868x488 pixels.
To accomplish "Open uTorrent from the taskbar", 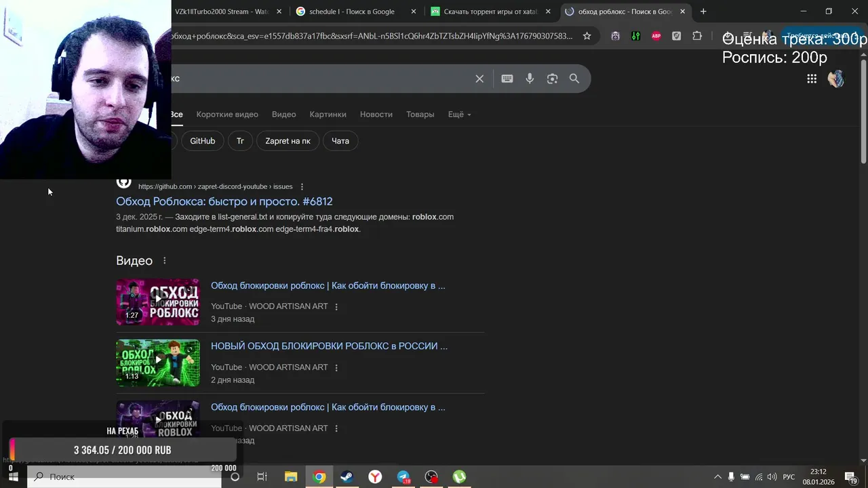I will pos(460,476).
